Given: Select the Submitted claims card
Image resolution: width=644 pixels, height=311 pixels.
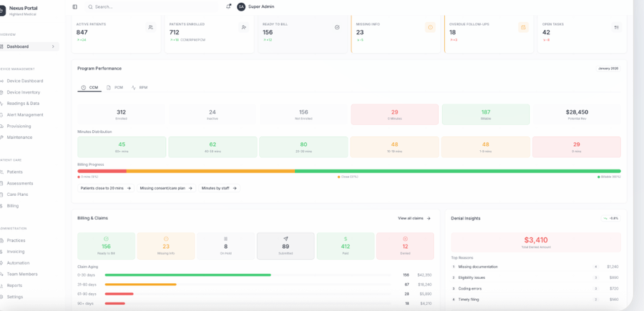Looking at the screenshot, I should coord(286,246).
